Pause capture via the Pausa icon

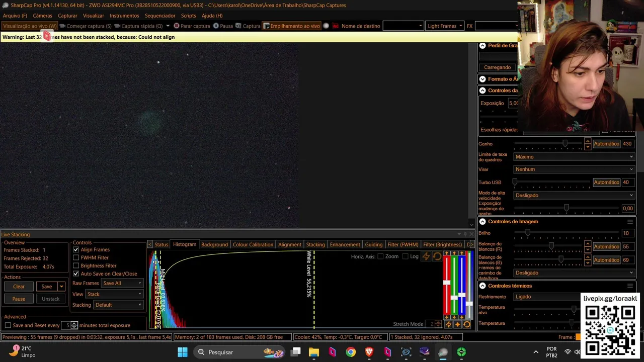pos(216,26)
